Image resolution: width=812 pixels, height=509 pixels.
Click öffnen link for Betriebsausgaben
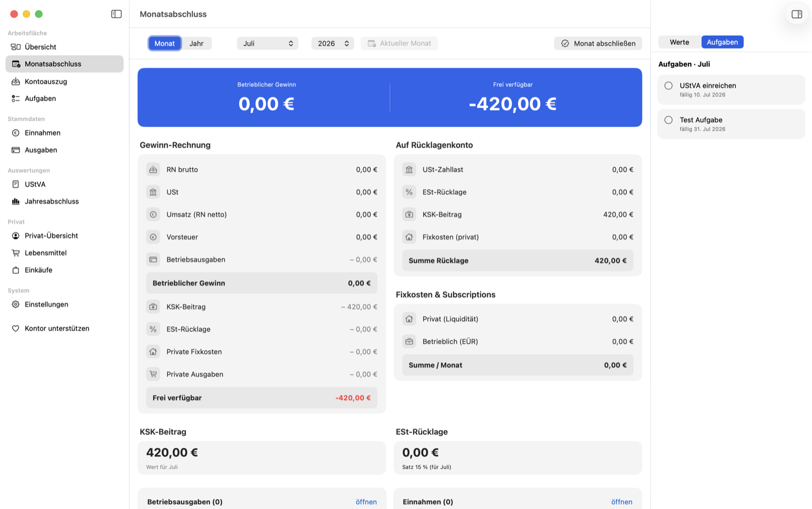(x=366, y=502)
